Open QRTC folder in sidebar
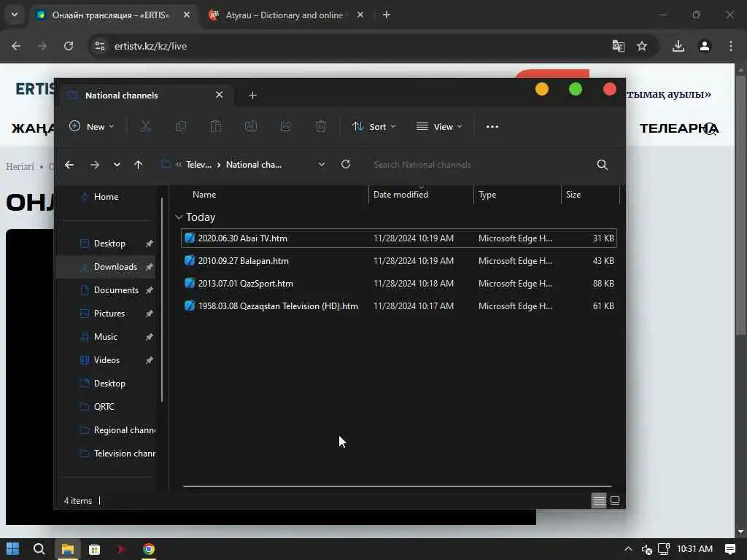Viewport: 747px width, 560px height. point(104,407)
